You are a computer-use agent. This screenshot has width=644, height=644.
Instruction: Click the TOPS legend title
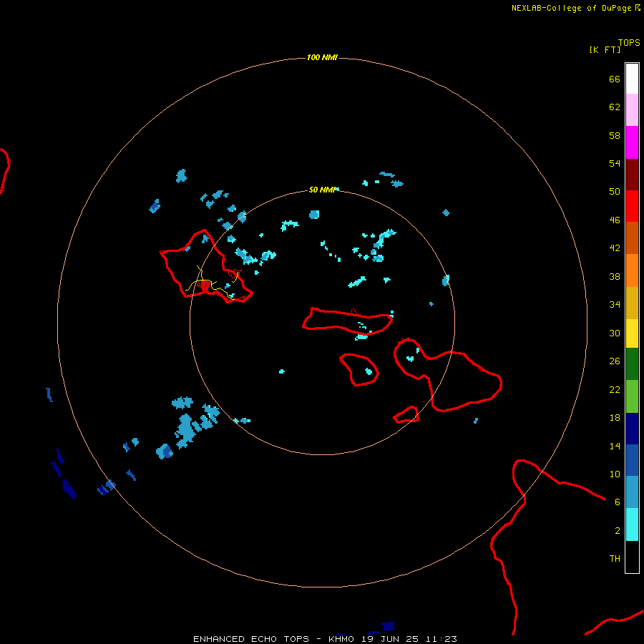pyautogui.click(x=629, y=42)
